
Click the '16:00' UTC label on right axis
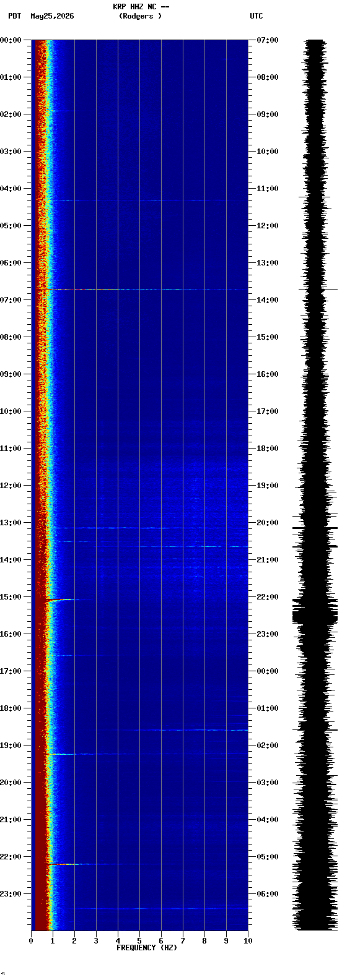[268, 374]
